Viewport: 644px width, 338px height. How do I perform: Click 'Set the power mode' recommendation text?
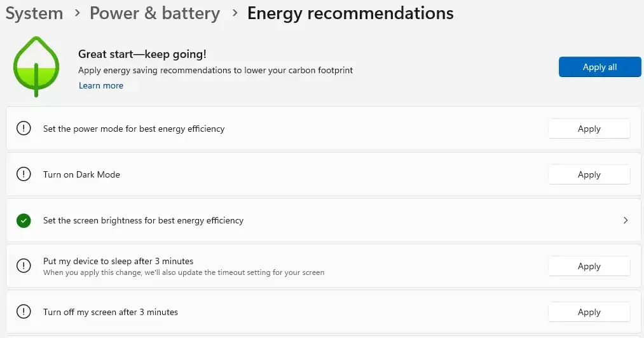coord(134,129)
